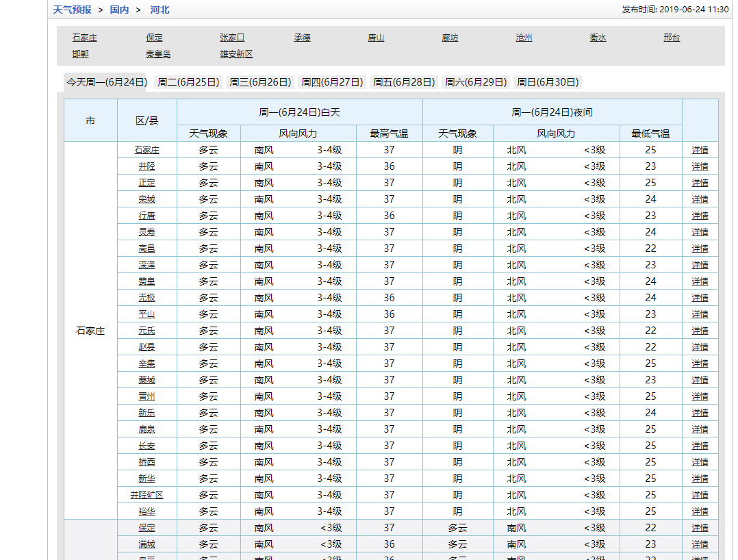Open 高邑 district link
Image resolution: width=738 pixels, height=560 pixels.
[x=147, y=249]
